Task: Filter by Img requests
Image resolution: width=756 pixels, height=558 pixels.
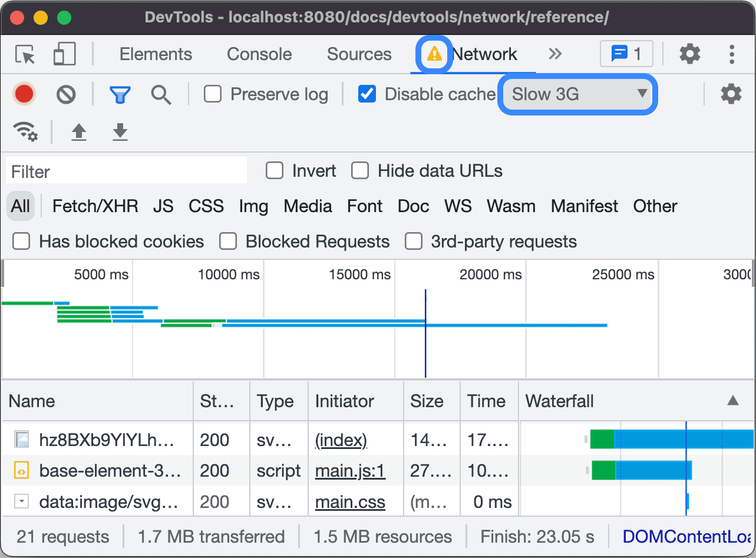Action: tap(253, 206)
